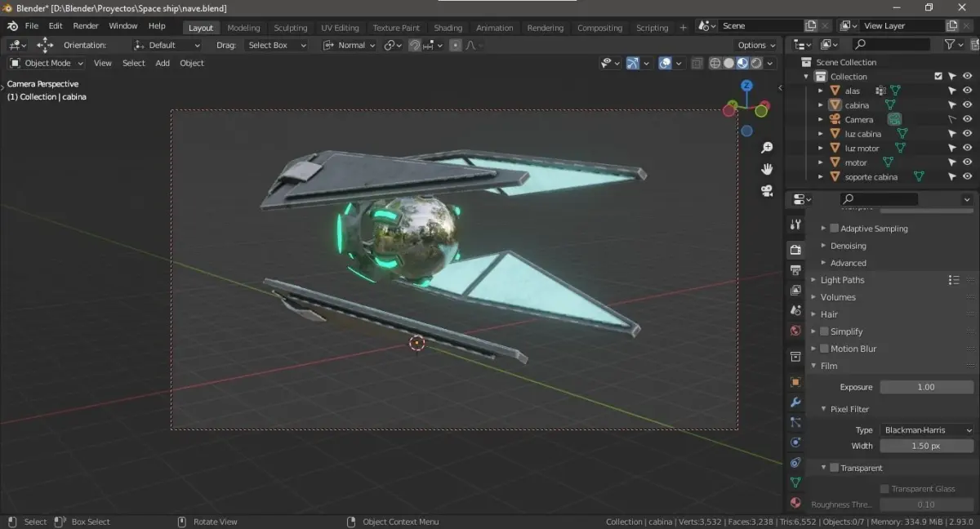The image size is (980, 529).
Task: Hide the cabina object with its eye icon
Action: (967, 105)
